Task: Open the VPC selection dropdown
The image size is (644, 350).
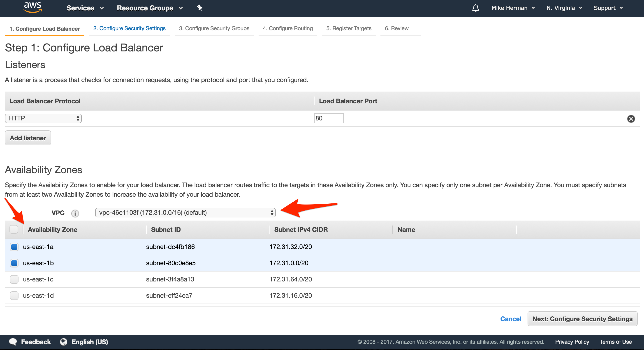Action: pos(185,213)
